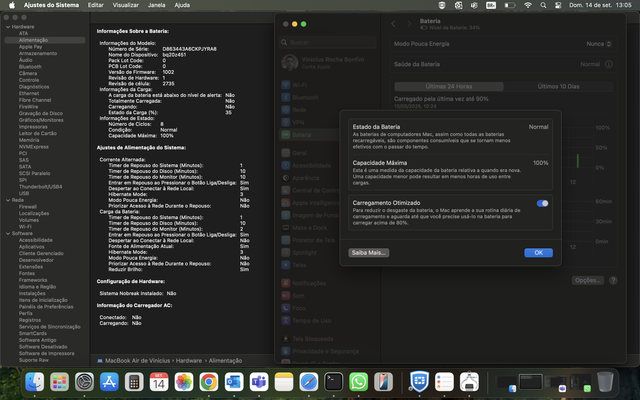Select Thunderbolt/USB4 in System Information tree
The height and width of the screenshot is (400, 640).
[40, 187]
